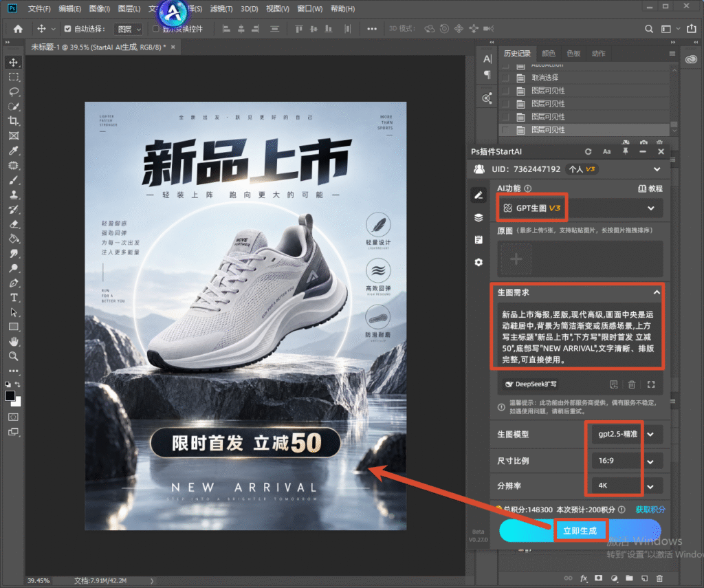This screenshot has width=704, height=588.
Task: Click the Aa font size icon in StartAI
Action: tap(606, 152)
